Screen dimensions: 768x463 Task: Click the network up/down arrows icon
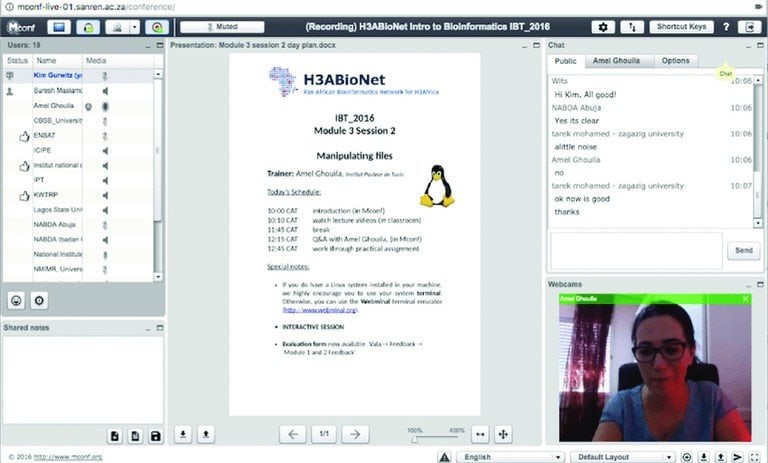tap(632, 27)
